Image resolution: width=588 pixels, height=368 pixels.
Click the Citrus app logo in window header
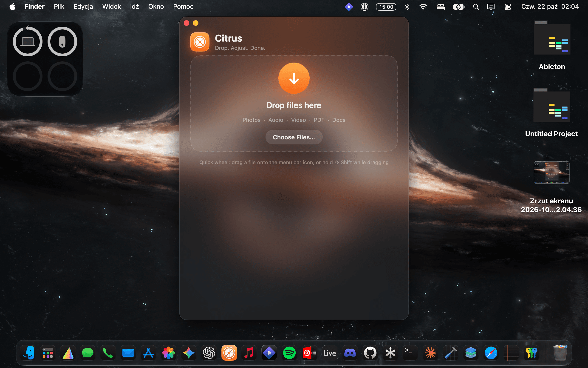(200, 42)
